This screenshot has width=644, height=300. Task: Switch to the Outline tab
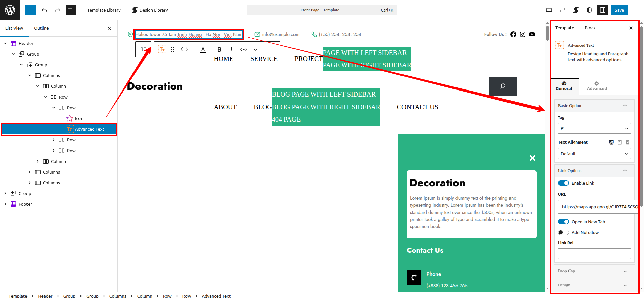(41, 28)
